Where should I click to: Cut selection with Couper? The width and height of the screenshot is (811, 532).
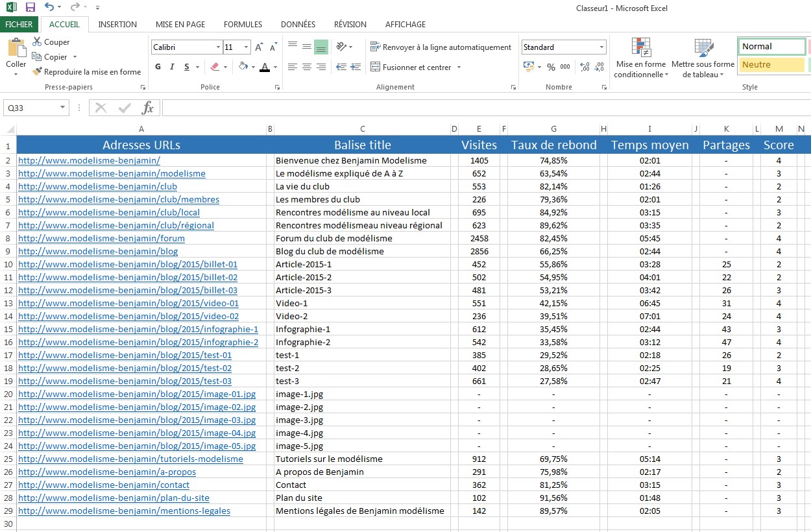pos(51,42)
